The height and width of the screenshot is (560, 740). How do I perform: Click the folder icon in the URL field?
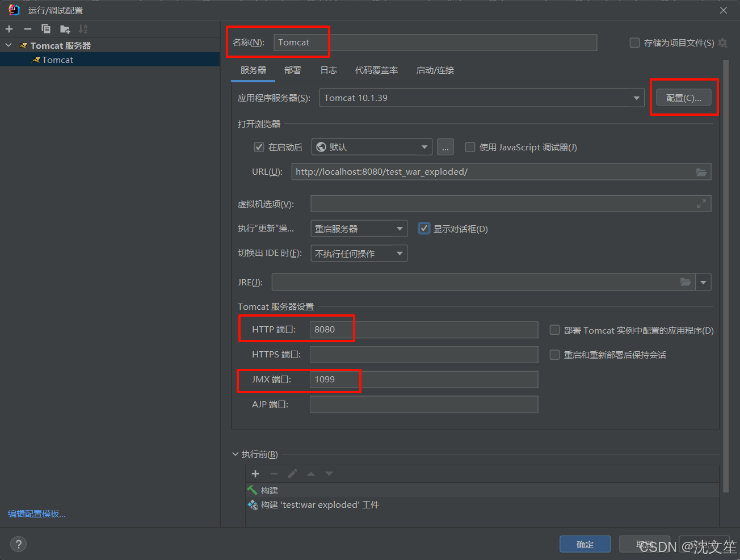(701, 172)
